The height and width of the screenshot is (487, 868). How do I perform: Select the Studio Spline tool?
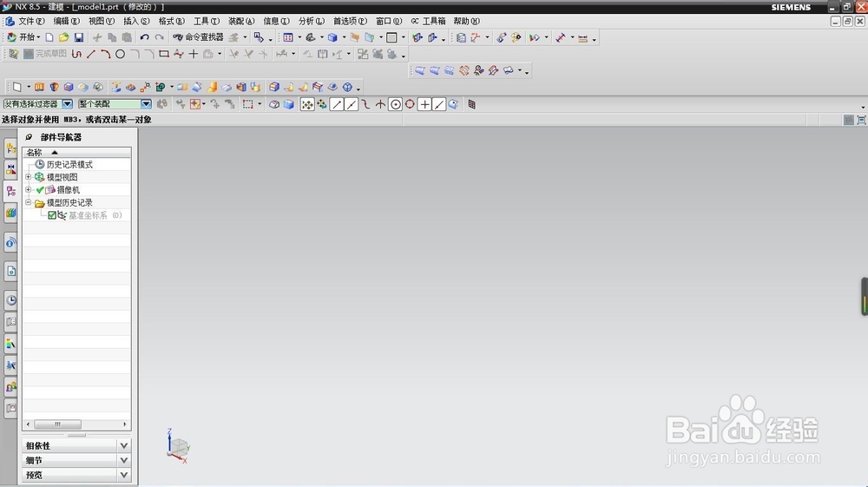click(x=178, y=54)
